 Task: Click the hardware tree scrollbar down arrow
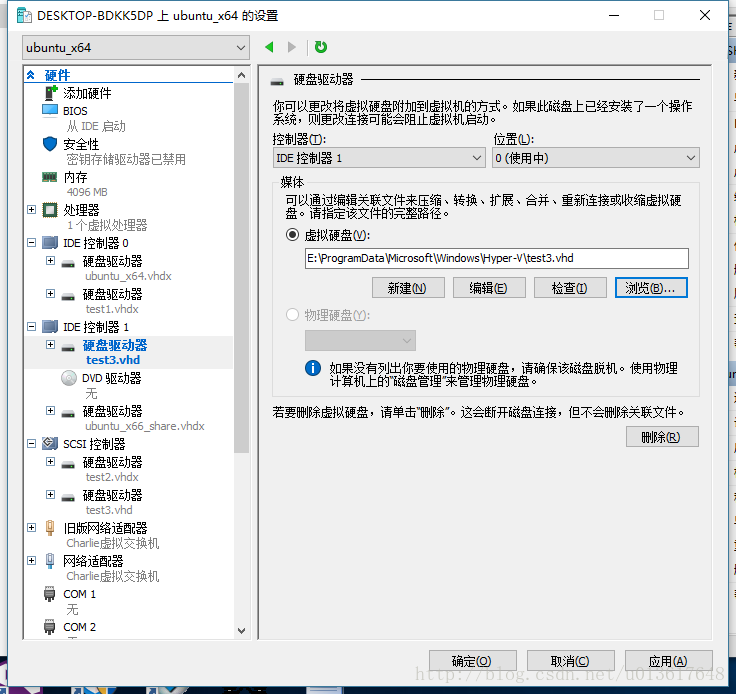point(241,631)
